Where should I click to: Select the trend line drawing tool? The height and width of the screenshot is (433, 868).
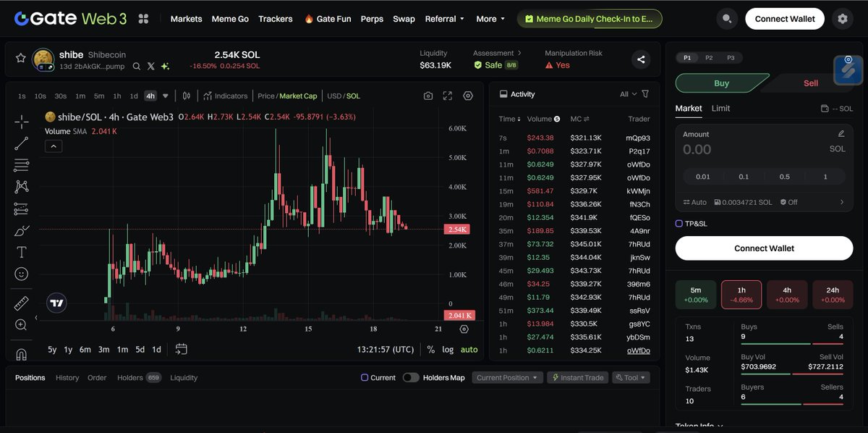click(22, 143)
